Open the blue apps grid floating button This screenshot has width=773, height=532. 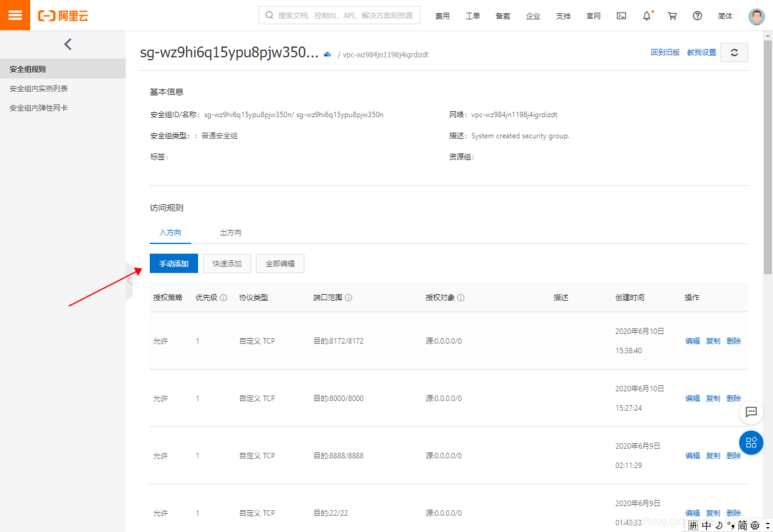[x=751, y=442]
